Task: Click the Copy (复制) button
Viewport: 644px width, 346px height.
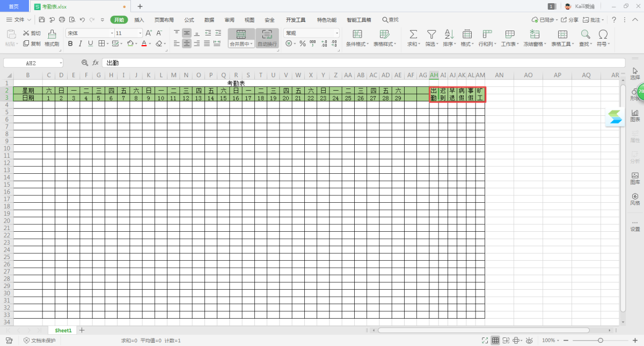Action: 32,43
